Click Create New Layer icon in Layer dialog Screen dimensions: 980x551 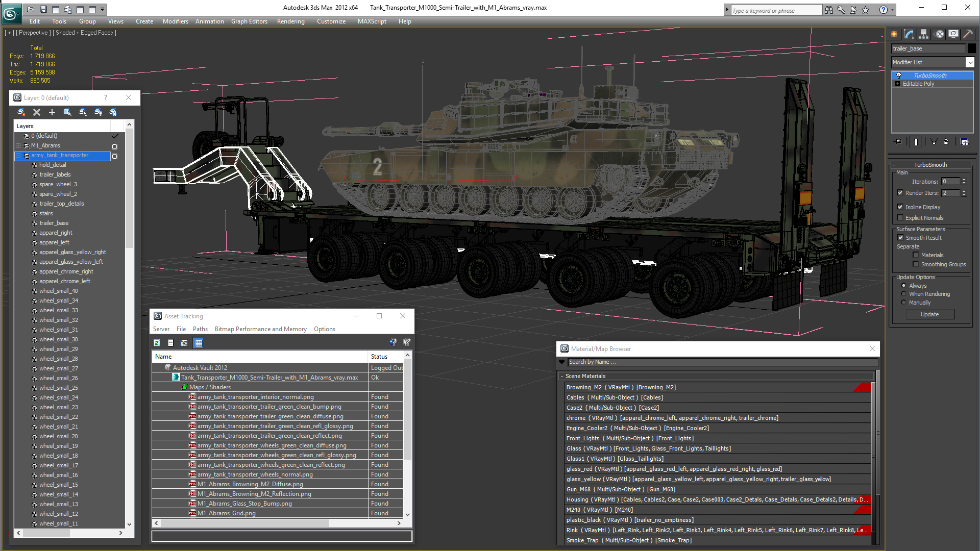coord(21,112)
